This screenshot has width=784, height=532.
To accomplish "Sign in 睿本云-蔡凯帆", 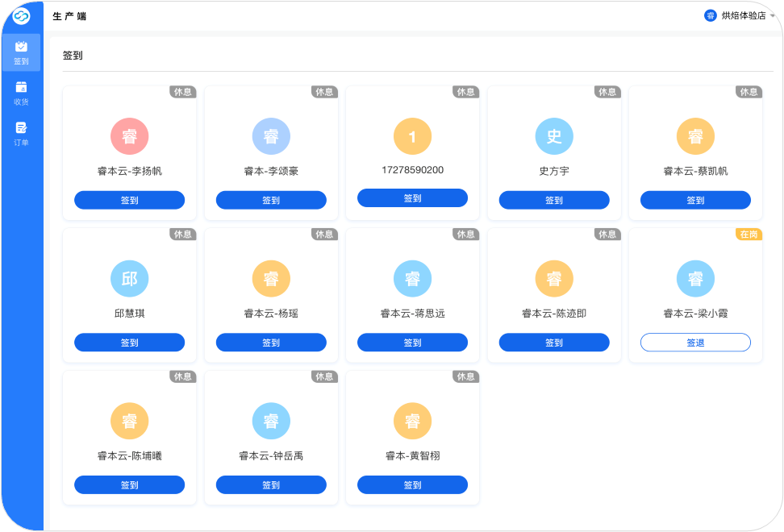I will click(695, 201).
